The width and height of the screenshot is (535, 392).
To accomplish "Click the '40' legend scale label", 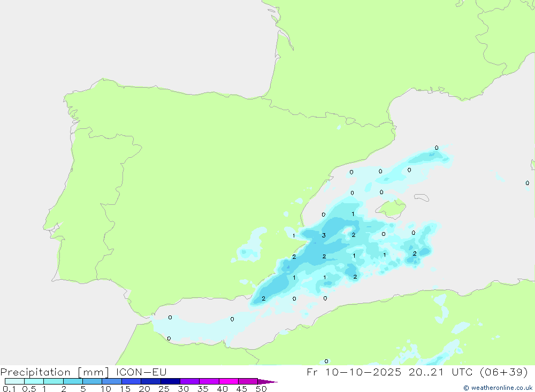I will 223,389.
